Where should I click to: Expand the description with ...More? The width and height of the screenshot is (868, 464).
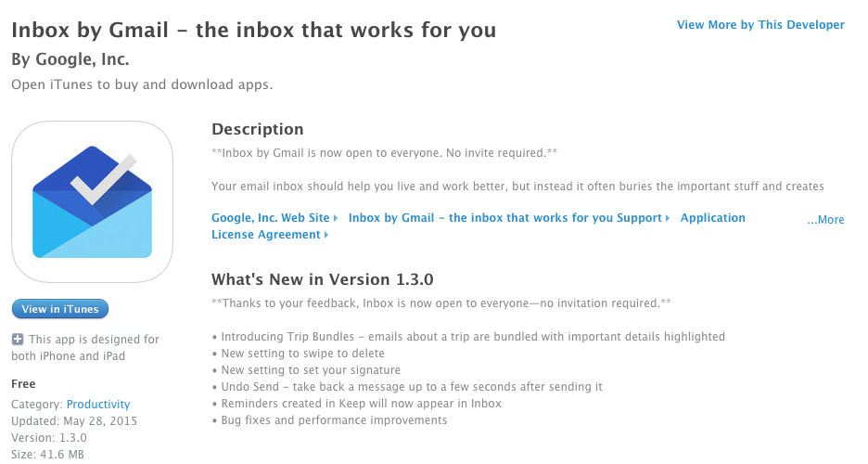click(825, 220)
